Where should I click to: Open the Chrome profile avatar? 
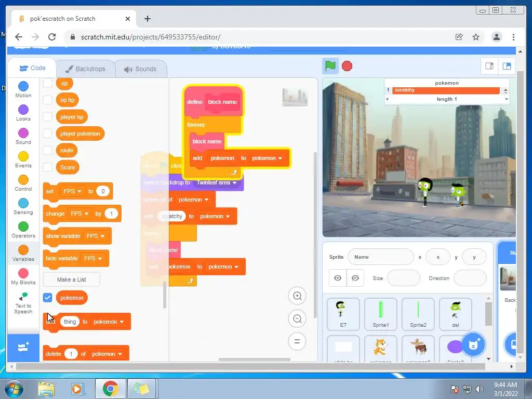coord(496,37)
